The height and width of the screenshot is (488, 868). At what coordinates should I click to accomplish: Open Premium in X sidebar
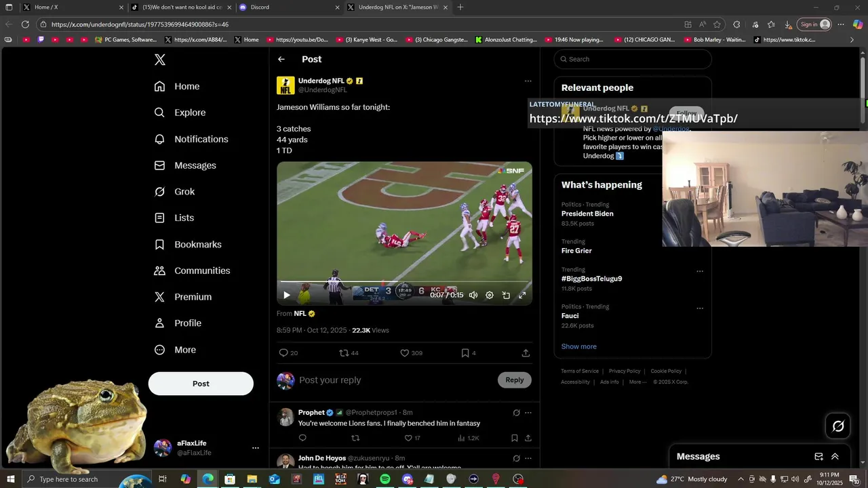[183, 297]
